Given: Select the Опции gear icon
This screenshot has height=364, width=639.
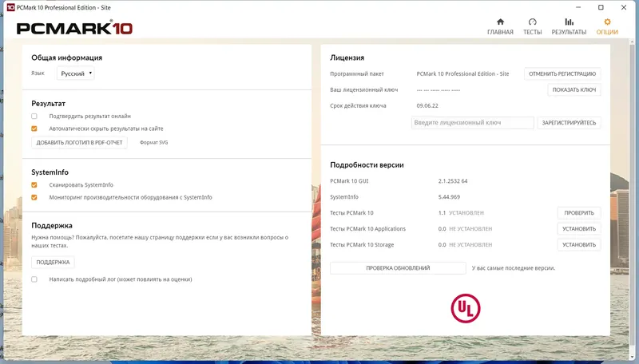Looking at the screenshot, I should [x=607, y=22].
